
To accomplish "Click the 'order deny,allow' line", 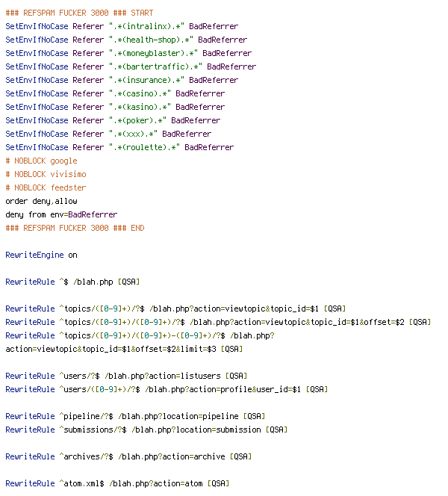I will [x=41, y=201].
